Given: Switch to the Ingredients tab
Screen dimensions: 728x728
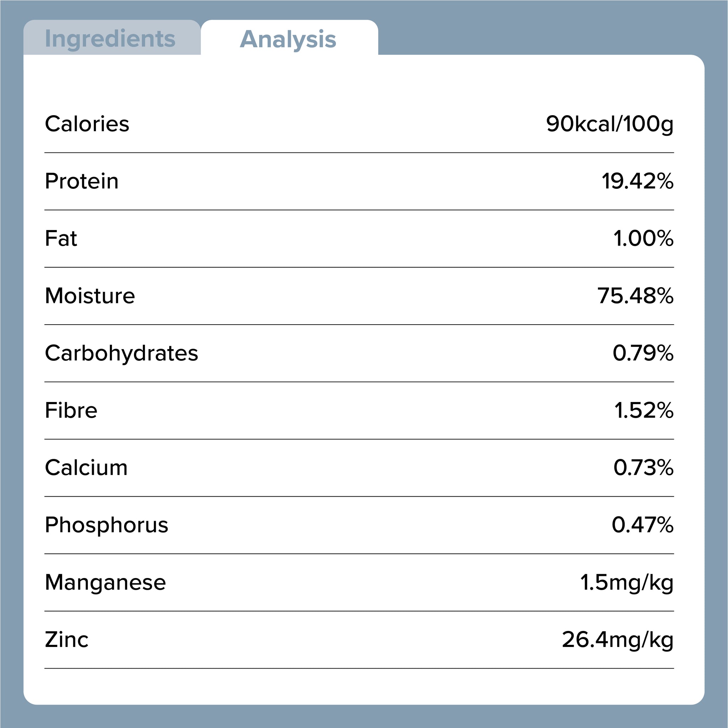Looking at the screenshot, I should click(110, 38).
